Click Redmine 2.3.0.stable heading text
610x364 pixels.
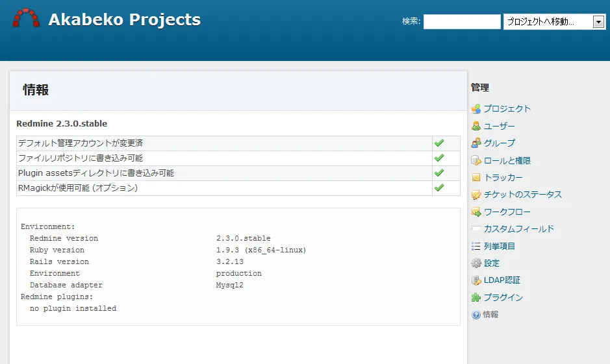(62, 123)
